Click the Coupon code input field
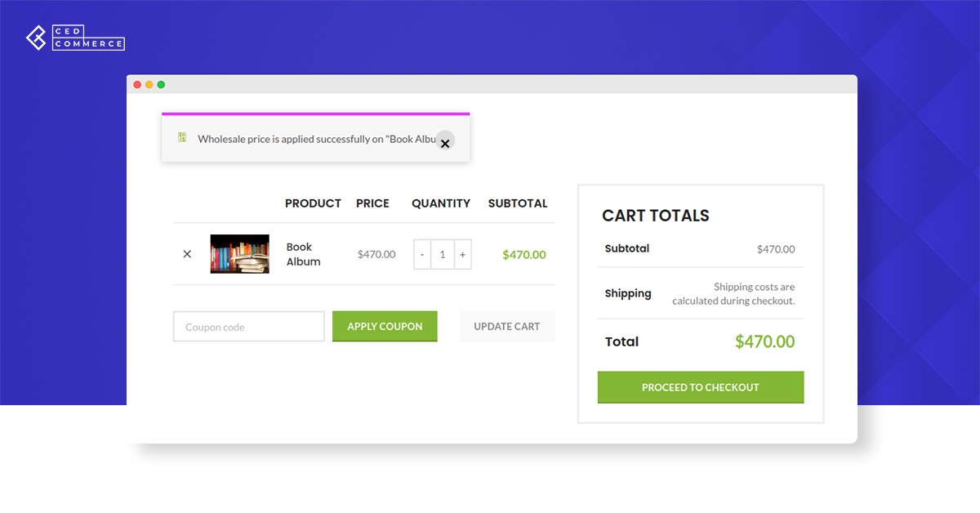This screenshot has width=980, height=513. click(x=249, y=327)
